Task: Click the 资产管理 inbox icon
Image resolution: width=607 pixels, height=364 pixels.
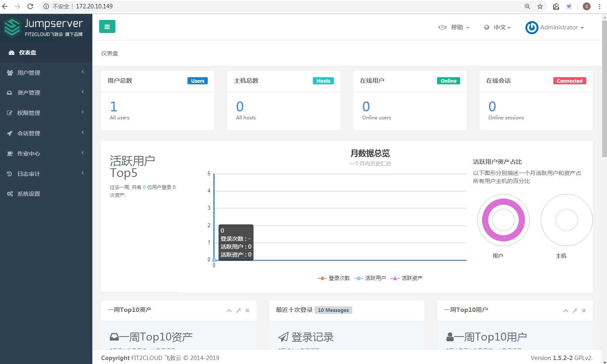Action: 10,93
